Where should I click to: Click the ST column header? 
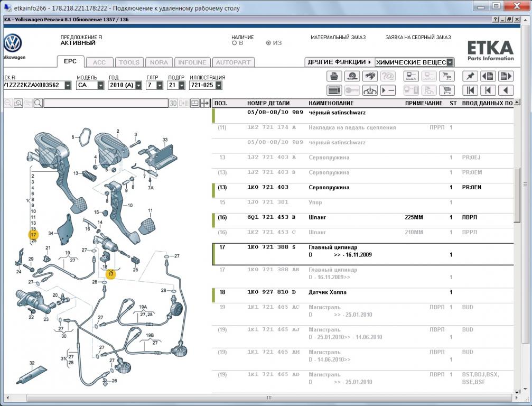[453, 103]
